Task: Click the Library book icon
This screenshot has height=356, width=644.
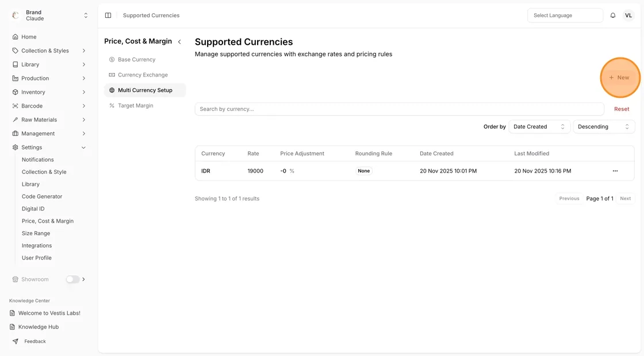Action: (x=15, y=64)
